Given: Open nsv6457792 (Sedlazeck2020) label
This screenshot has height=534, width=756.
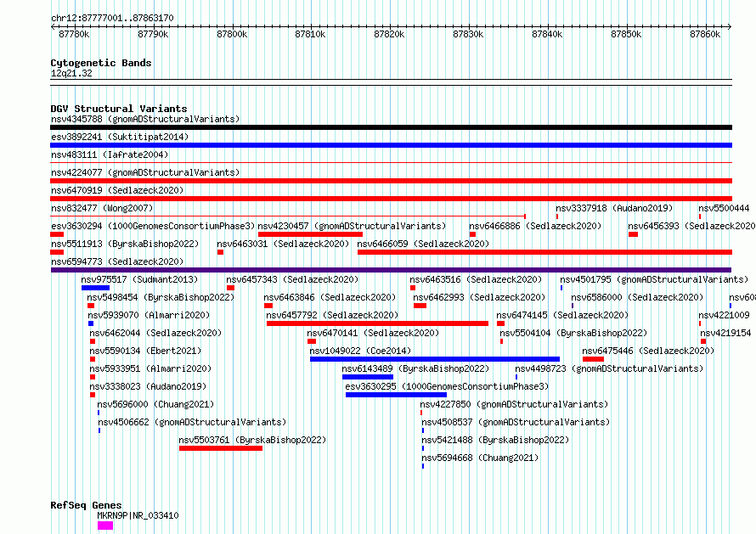Looking at the screenshot, I should click(332, 315).
